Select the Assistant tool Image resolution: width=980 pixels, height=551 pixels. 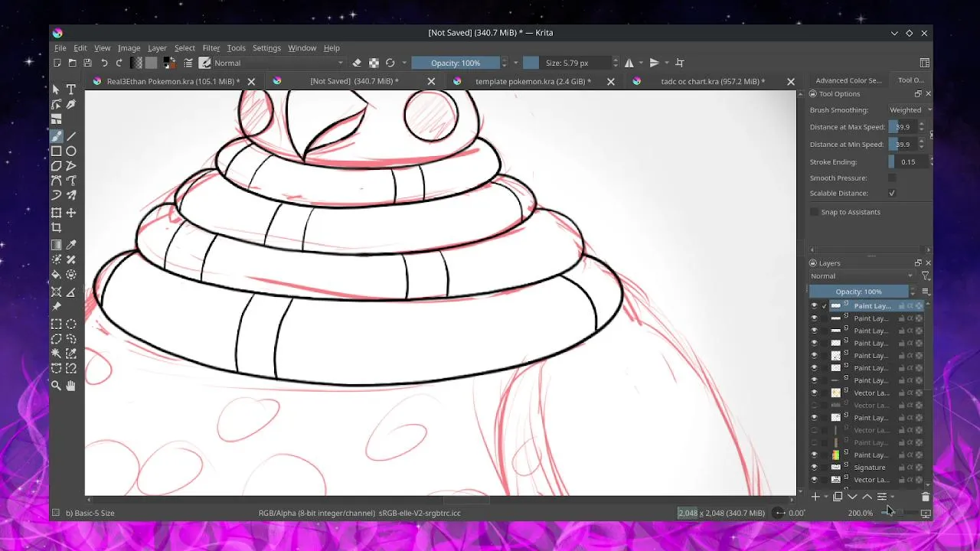pos(56,292)
